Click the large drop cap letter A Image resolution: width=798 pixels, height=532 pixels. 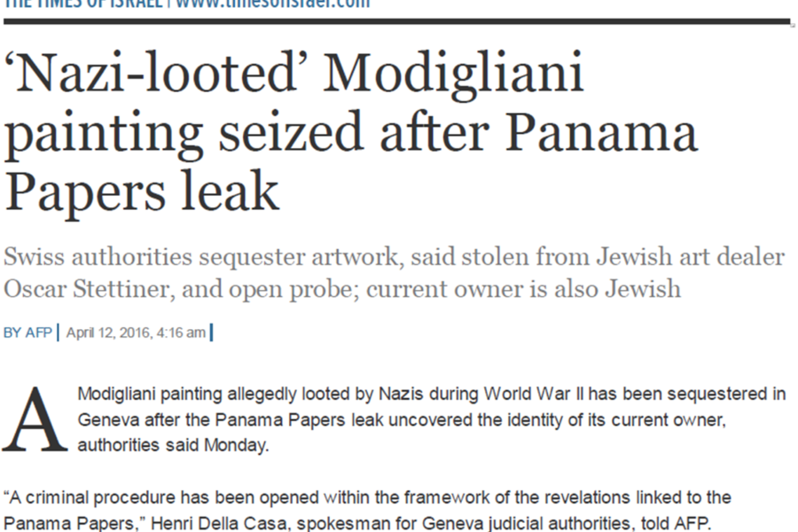pyautogui.click(x=35, y=420)
